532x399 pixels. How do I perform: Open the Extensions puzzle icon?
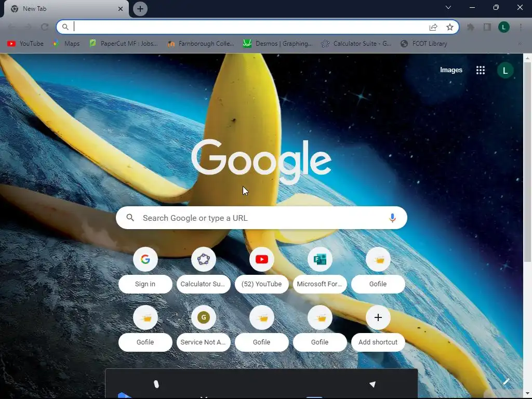(470, 27)
